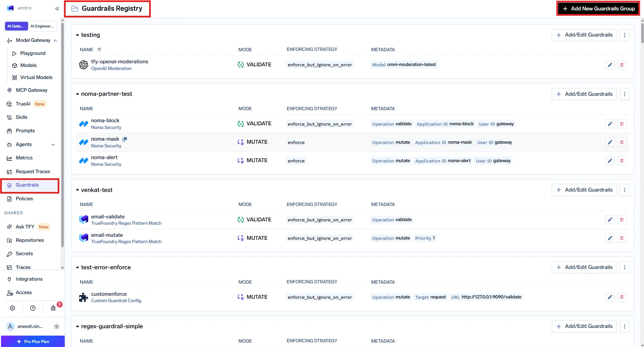Delete the noma-alert guardrail
The height and width of the screenshot is (347, 644).
coord(622,161)
